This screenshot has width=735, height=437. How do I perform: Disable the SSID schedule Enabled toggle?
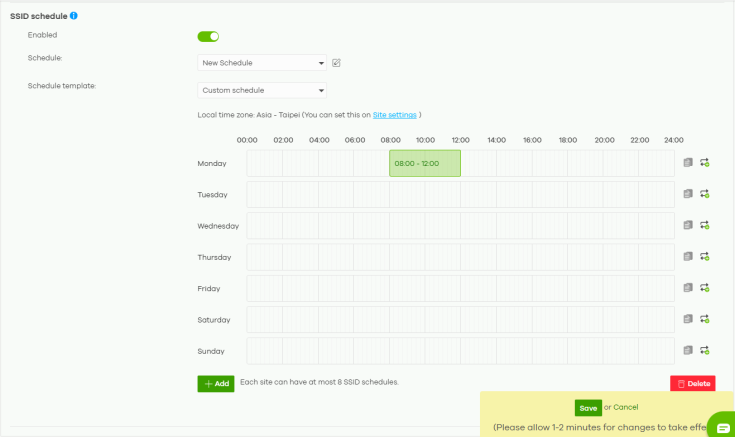(208, 37)
